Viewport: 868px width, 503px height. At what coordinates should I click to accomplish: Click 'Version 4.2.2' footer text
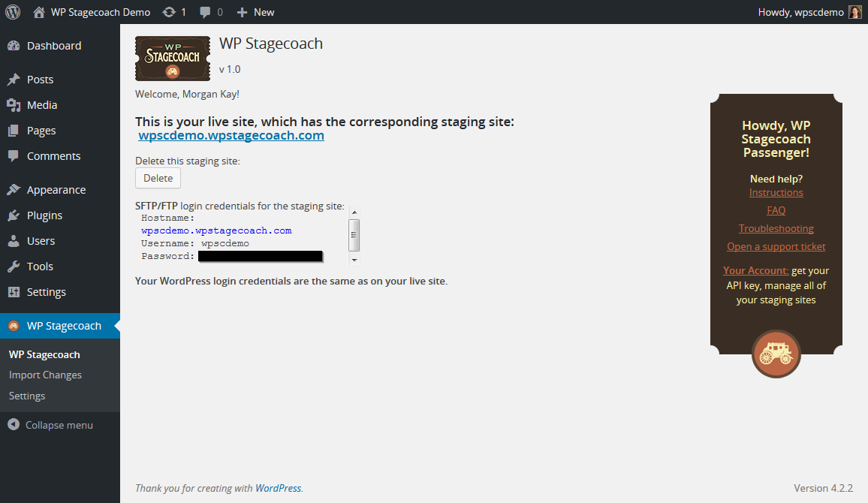824,488
